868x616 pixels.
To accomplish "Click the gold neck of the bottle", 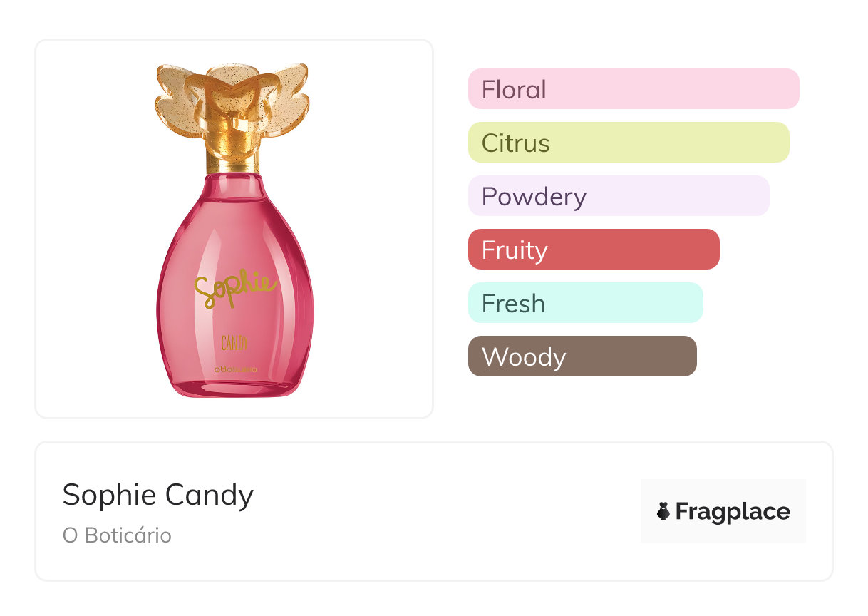I will pyautogui.click(x=234, y=157).
